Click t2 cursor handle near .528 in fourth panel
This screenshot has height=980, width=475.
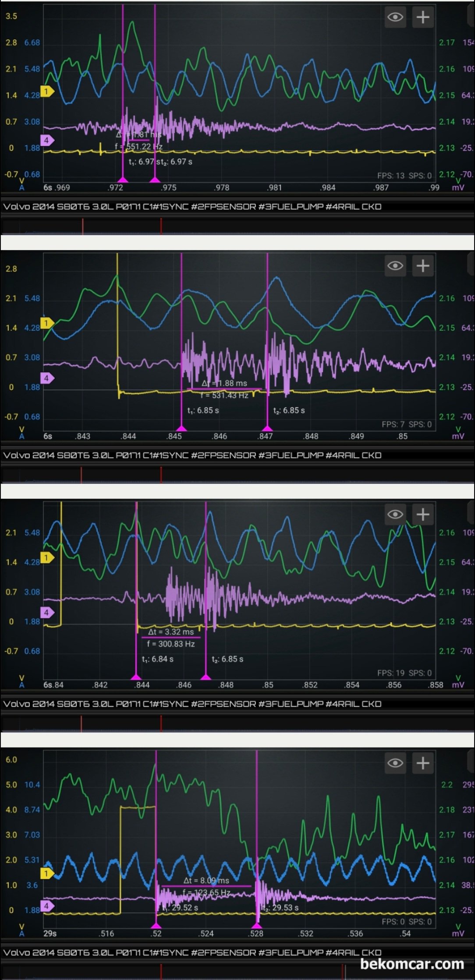[257, 925]
